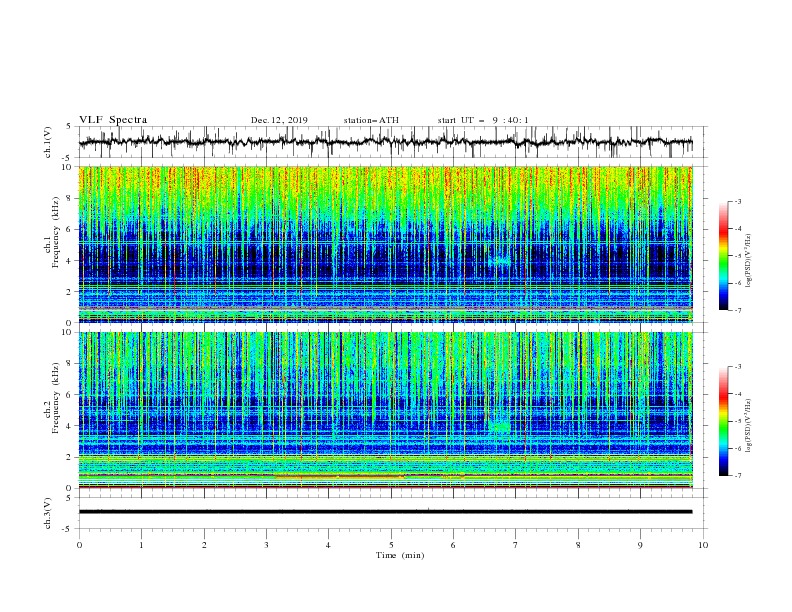
Task: Click the bright burst near 4 kHz in ch.1
Action: pyautogui.click(x=501, y=261)
